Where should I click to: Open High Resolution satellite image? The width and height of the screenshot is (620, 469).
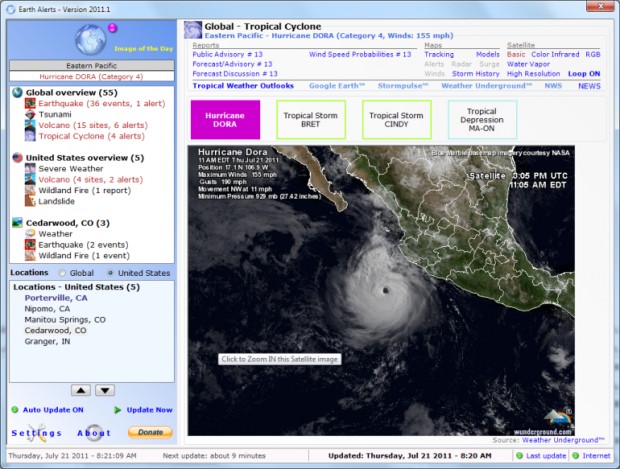tap(533, 74)
